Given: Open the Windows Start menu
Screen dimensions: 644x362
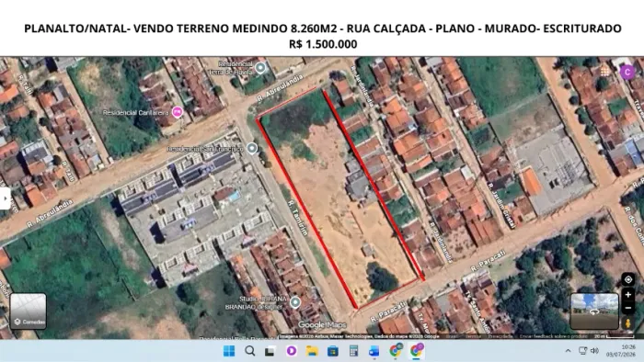Looking at the screenshot, I should pyautogui.click(x=229, y=351).
